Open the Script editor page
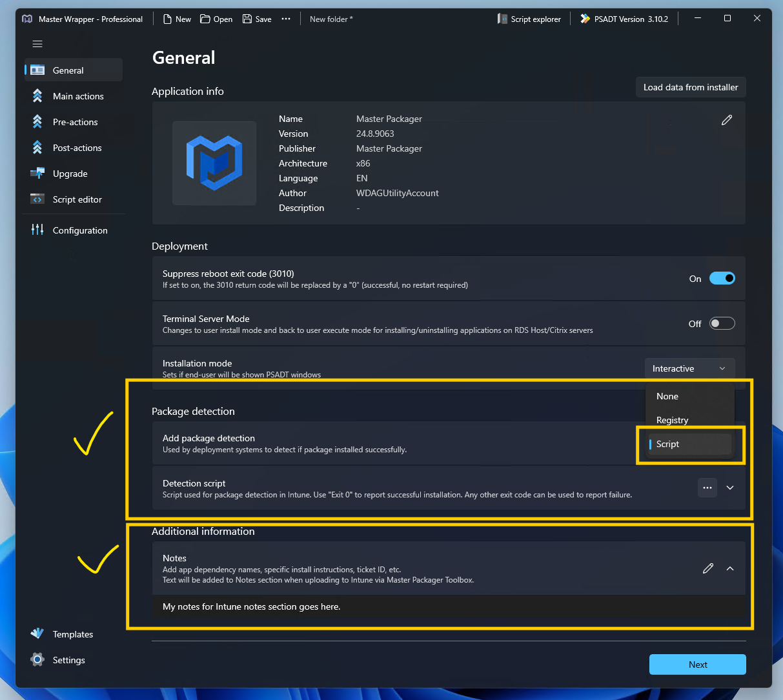 point(74,199)
